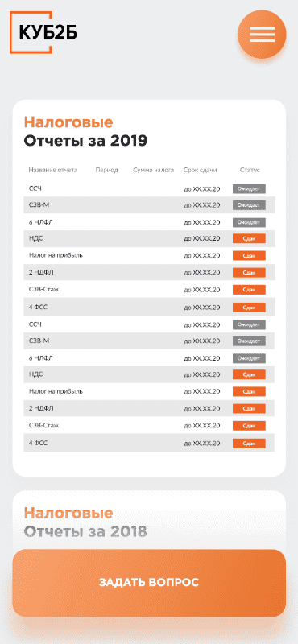Click the Отчеты за 2019 heading
The image size is (298, 644).
click(85, 141)
